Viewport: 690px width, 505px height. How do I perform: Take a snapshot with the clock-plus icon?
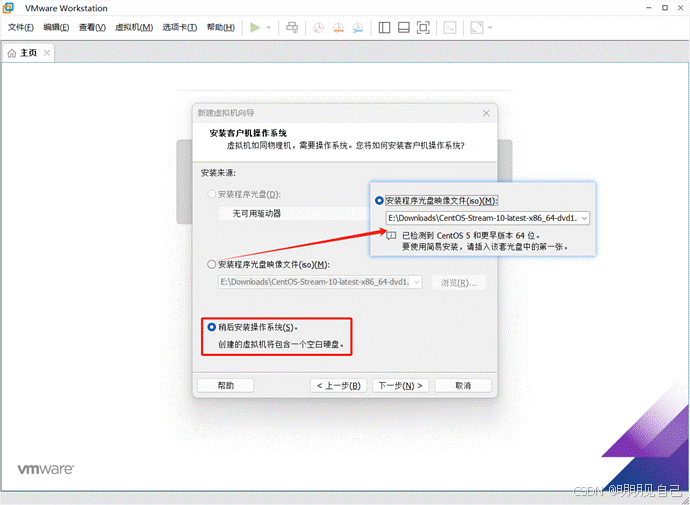[318, 28]
